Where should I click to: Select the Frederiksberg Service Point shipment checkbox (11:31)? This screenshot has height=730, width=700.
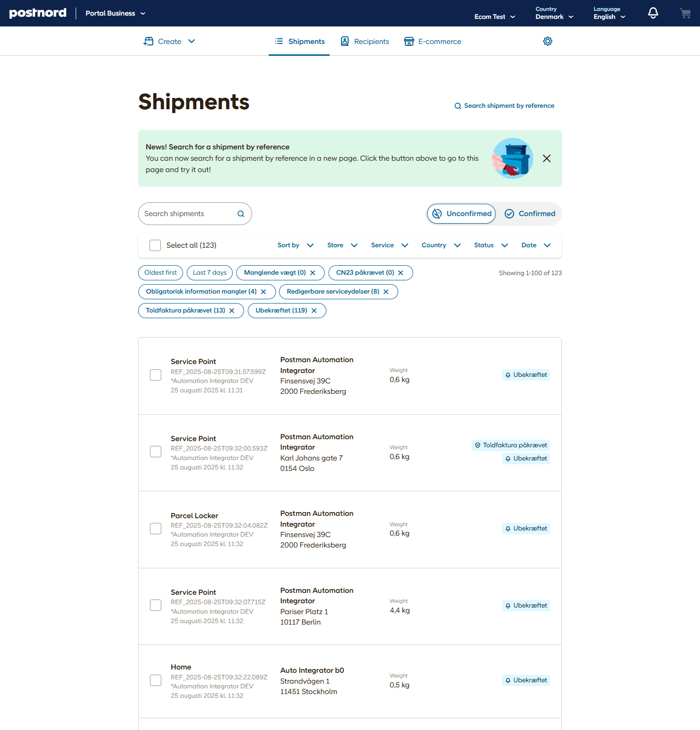pyautogui.click(x=156, y=375)
